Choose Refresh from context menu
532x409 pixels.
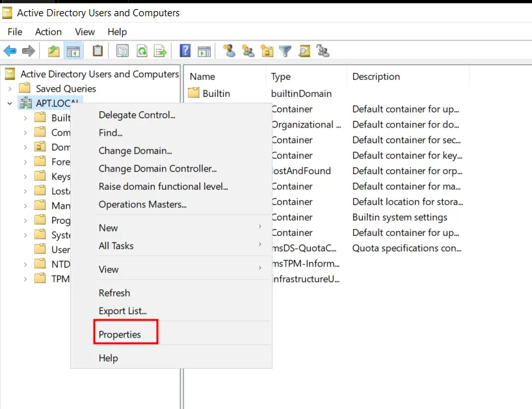pyautogui.click(x=171, y=293)
